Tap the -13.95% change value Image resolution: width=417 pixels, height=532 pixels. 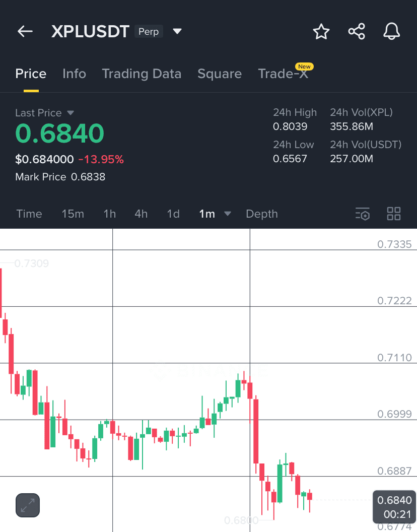point(101,159)
